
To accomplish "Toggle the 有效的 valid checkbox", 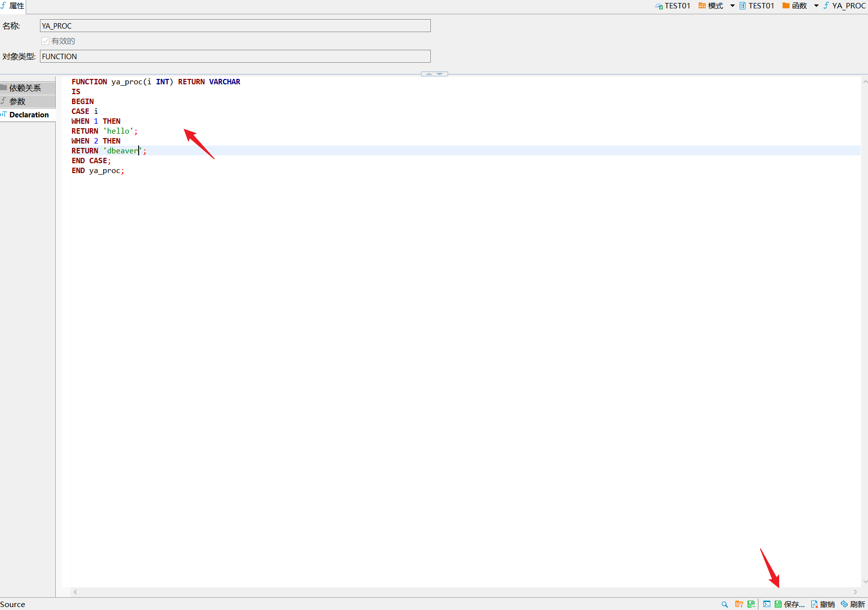I will [45, 41].
